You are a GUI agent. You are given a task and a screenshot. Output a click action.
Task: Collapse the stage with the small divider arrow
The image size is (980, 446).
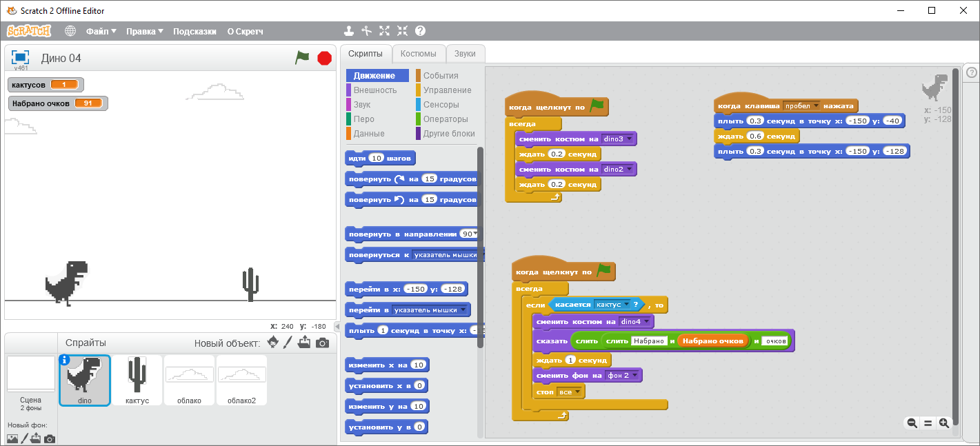(337, 326)
